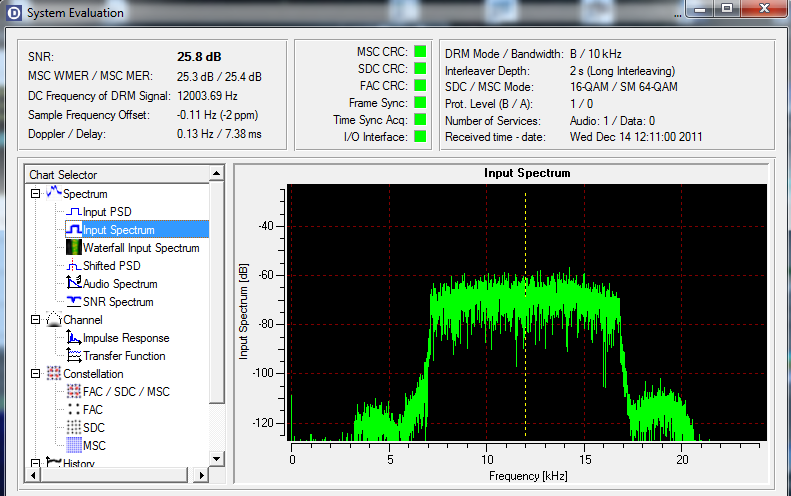Click the SDC CRC green indicator
The image size is (791, 496).
420,69
